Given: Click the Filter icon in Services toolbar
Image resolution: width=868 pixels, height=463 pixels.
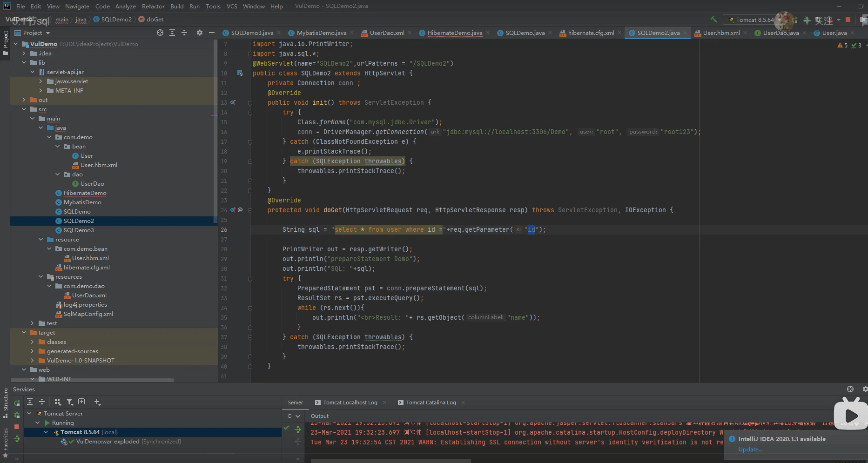Looking at the screenshot, I should pos(69,402).
